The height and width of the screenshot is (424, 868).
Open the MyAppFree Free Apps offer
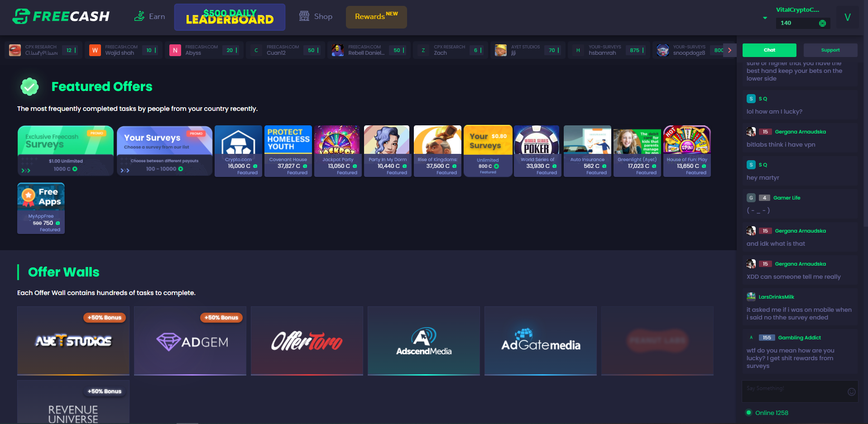pyautogui.click(x=41, y=208)
